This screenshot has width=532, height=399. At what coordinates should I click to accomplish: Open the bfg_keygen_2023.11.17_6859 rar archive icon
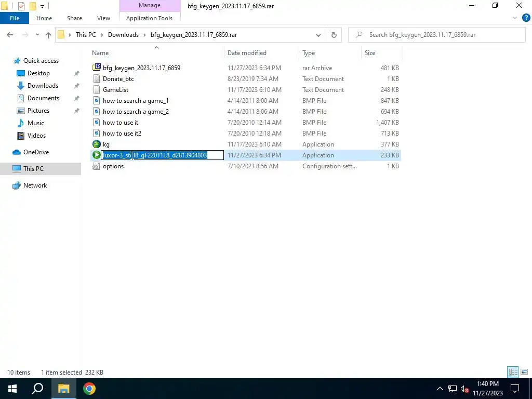pyautogui.click(x=97, y=67)
